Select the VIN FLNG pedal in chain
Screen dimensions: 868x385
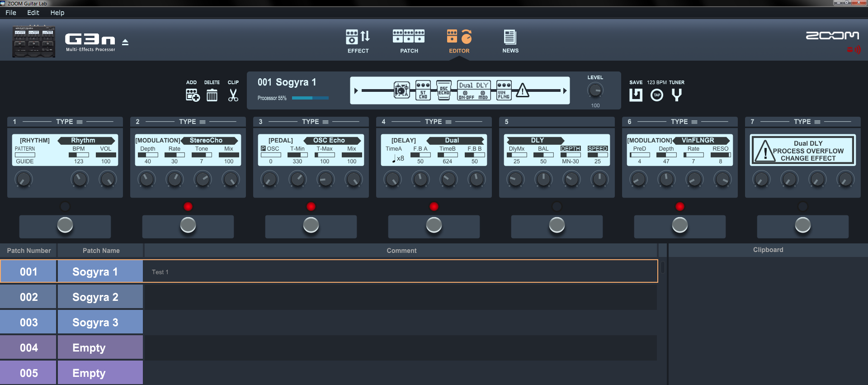[504, 90]
